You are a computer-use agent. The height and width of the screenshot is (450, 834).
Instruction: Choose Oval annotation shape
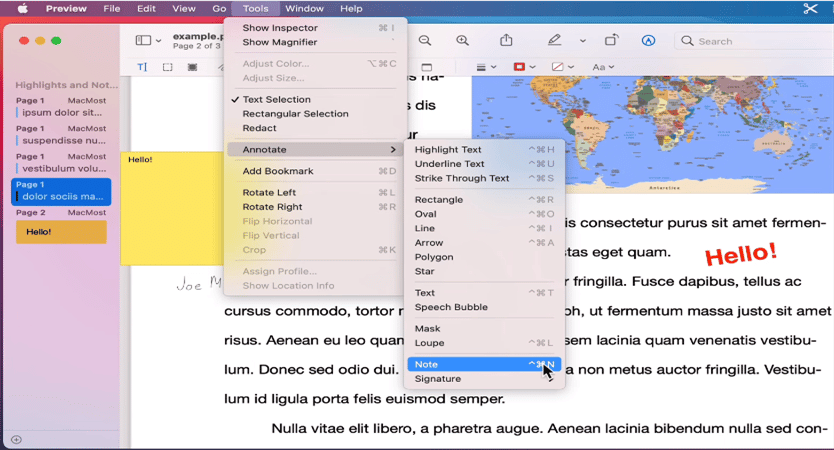pyautogui.click(x=484, y=214)
